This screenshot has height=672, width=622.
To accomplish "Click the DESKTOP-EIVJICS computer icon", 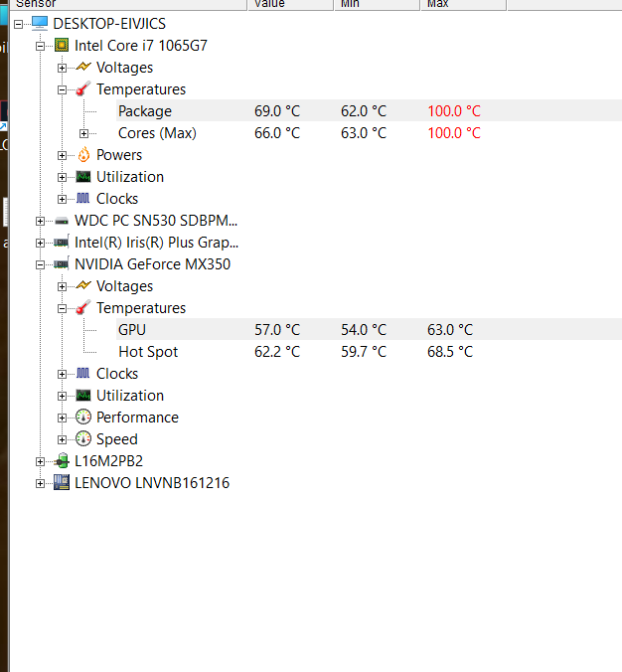I will (x=40, y=24).
